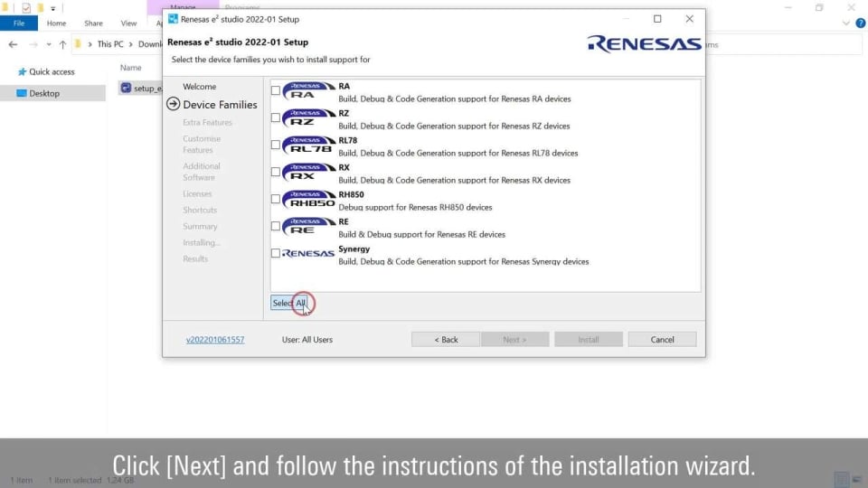Open Quick Access Toolbar customize dropdown
Screen dimensions: 868x488
pos(53,8)
